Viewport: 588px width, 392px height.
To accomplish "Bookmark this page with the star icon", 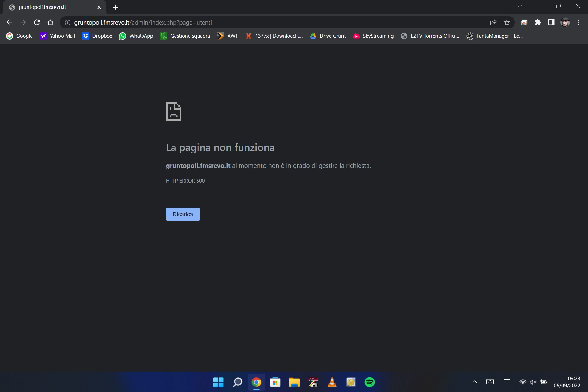I will click(507, 22).
